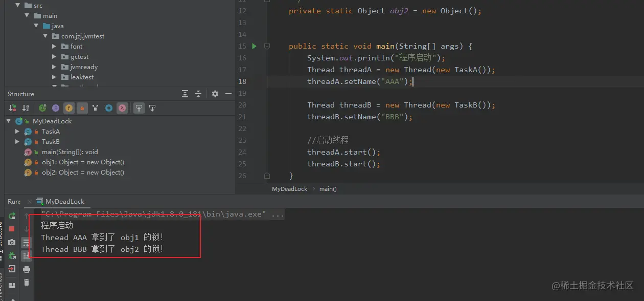The image size is (644, 301).
Task: Toggle show non-public members lock icon
Action: click(x=82, y=108)
